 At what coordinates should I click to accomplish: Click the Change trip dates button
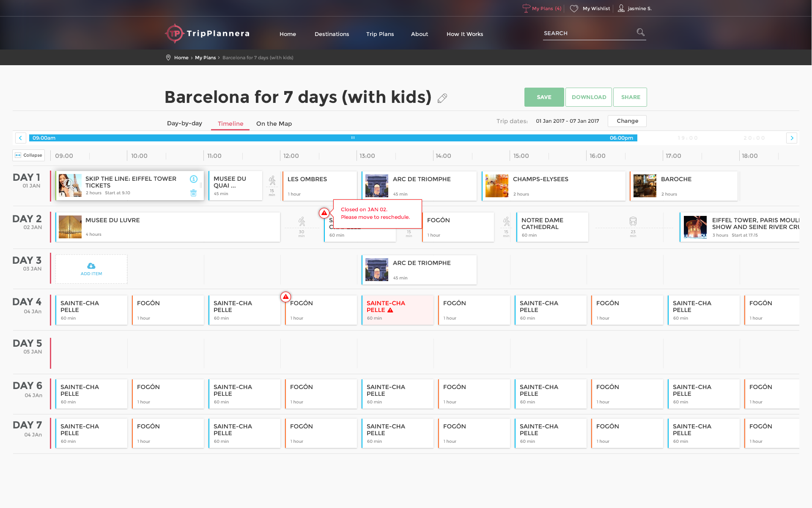pos(627,121)
